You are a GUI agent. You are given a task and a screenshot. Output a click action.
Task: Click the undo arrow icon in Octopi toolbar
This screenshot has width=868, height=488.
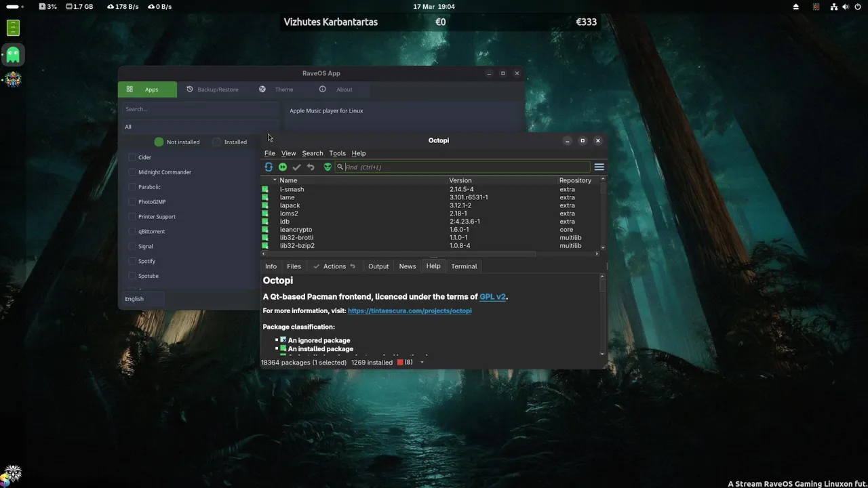coord(311,167)
